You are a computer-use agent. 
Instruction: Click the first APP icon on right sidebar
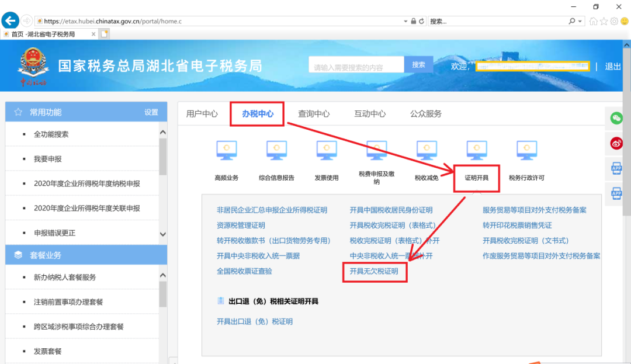pos(616,168)
